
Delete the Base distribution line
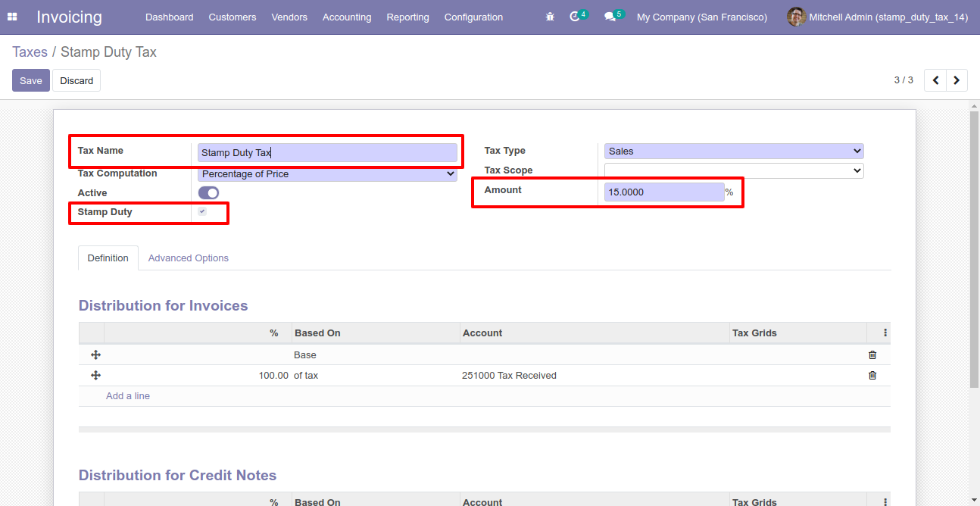coord(872,355)
